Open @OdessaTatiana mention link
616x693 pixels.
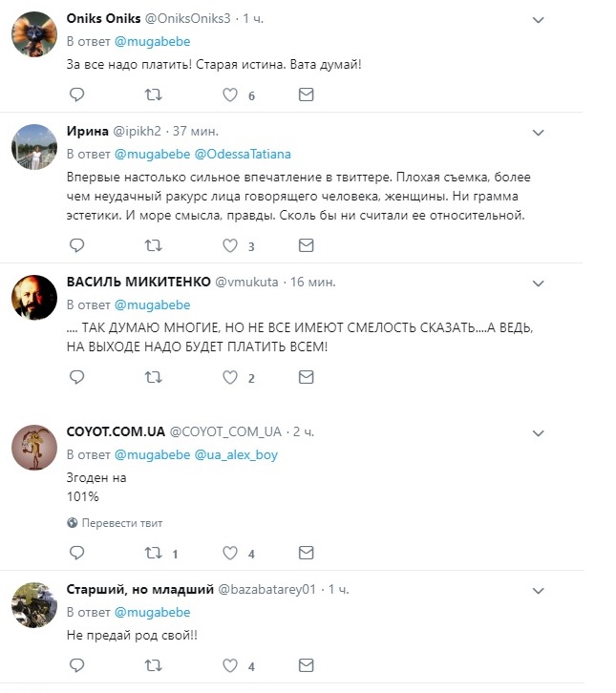243,154
